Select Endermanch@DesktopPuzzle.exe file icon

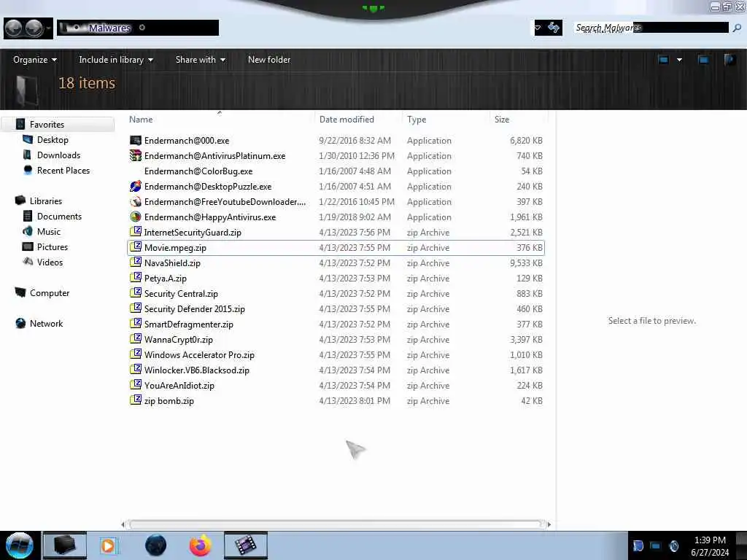tap(136, 186)
